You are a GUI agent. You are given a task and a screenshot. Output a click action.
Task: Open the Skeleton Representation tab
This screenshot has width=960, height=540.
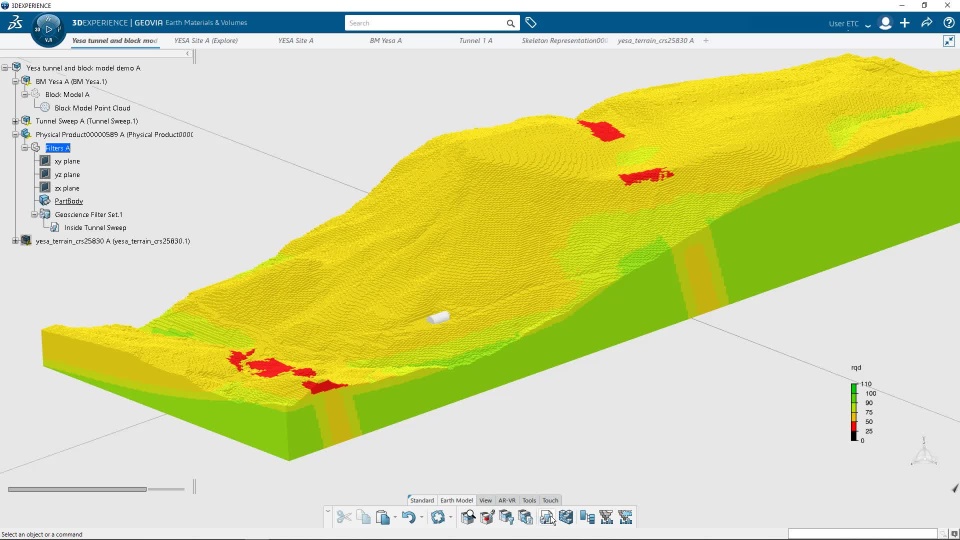pos(564,40)
